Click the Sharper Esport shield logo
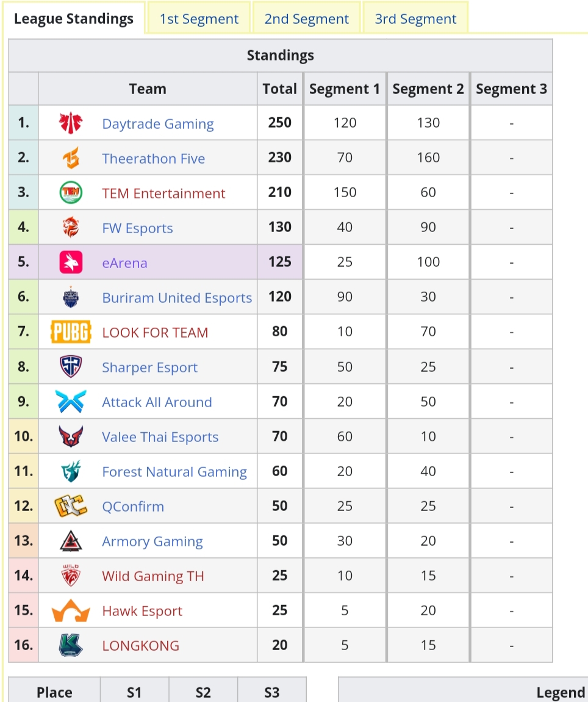Screen dimensions: 588x702 (x=71, y=367)
